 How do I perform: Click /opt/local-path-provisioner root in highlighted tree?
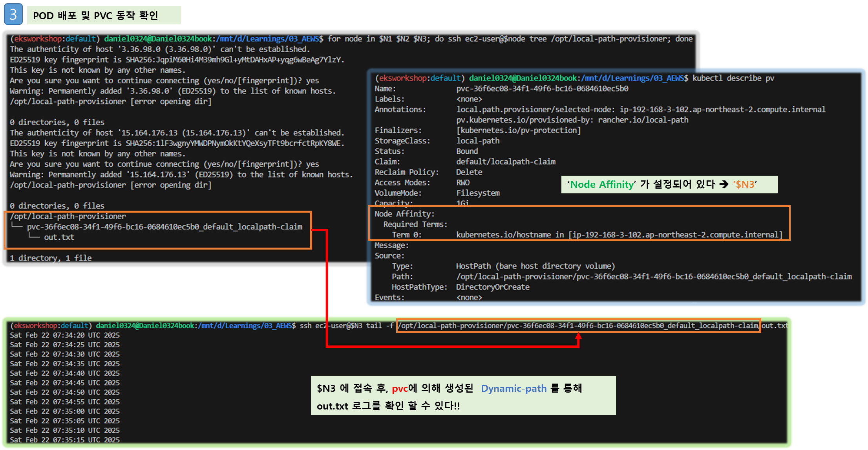click(68, 216)
